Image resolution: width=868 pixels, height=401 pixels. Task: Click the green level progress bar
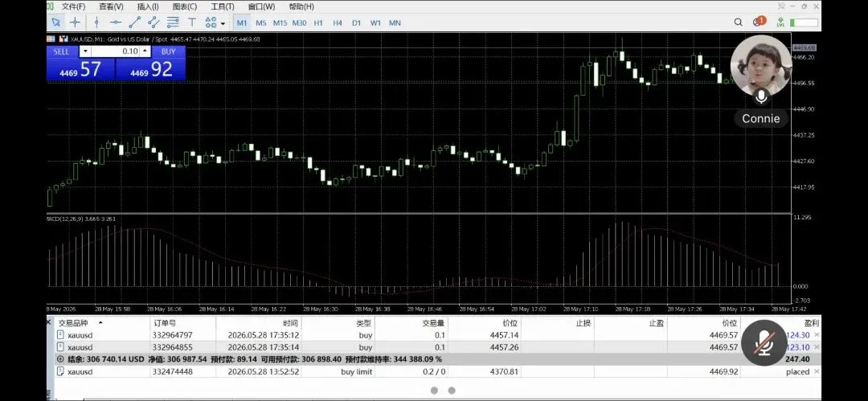click(x=804, y=23)
